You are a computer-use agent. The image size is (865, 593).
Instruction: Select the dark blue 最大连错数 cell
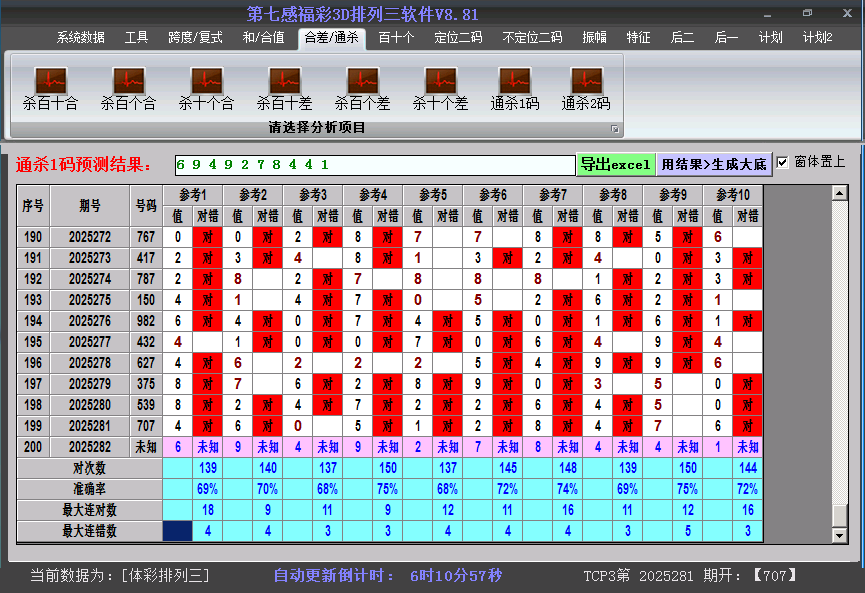pyautogui.click(x=178, y=531)
